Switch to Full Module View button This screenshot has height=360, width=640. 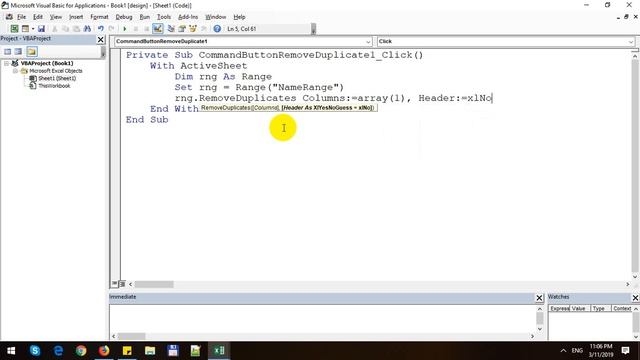[x=122, y=284]
